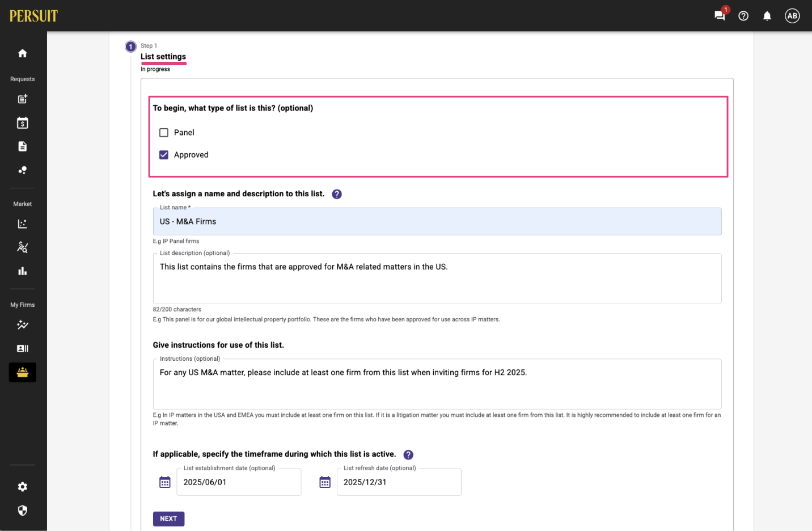Click the 'Requests' sidebar label
The height and width of the screenshot is (531, 812).
pyautogui.click(x=23, y=79)
